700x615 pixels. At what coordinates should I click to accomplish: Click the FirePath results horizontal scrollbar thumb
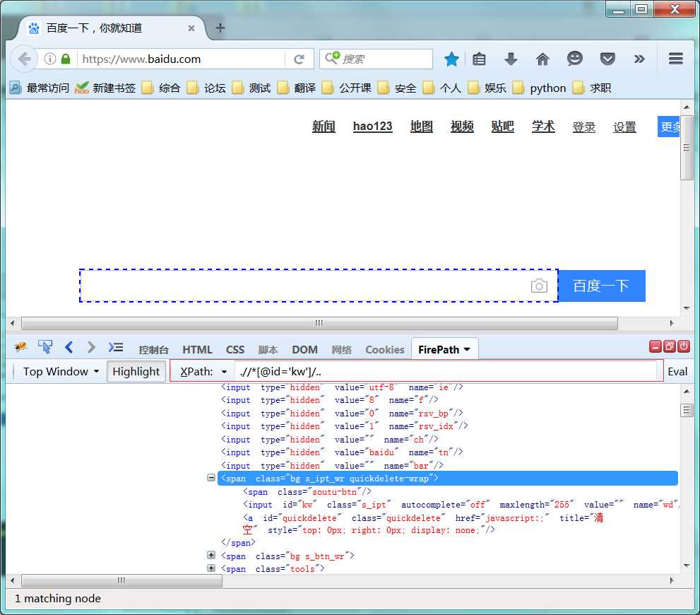(x=121, y=580)
